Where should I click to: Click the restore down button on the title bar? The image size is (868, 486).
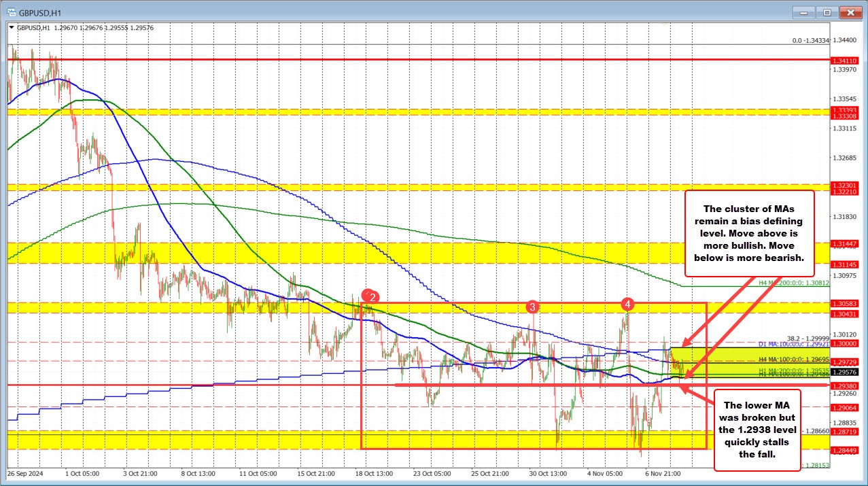tap(827, 12)
